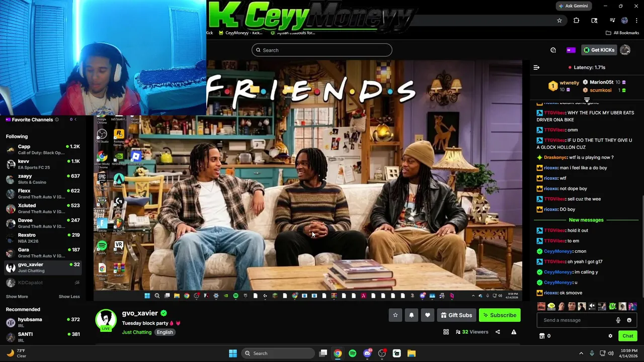Collapse the chat panel

pyautogui.click(x=536, y=67)
